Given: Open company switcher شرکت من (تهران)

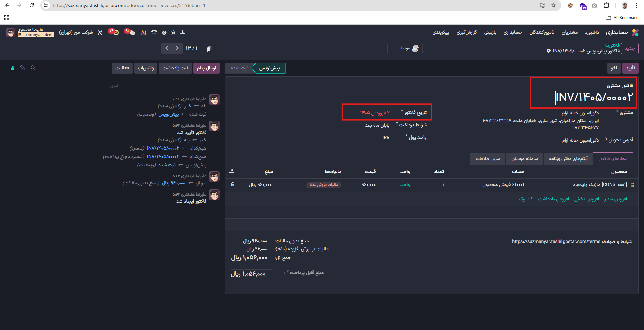Looking at the screenshot, I should pos(76,32).
